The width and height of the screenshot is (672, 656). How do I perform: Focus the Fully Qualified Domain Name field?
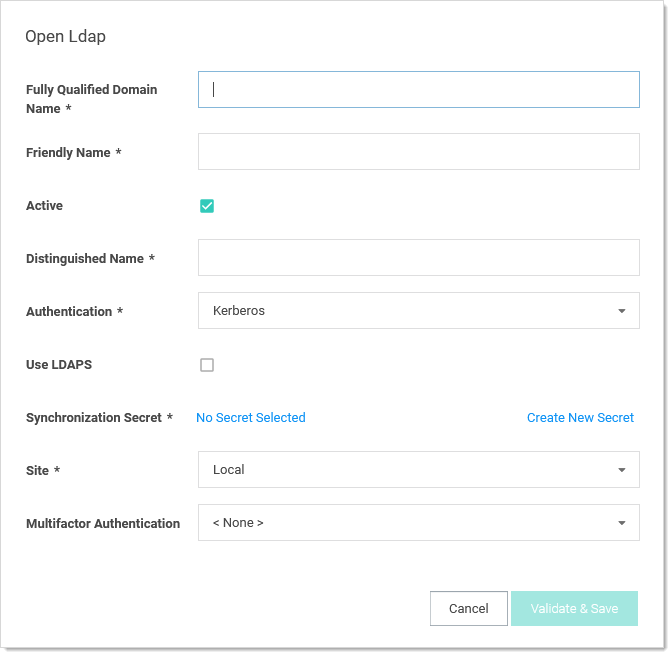coord(419,90)
